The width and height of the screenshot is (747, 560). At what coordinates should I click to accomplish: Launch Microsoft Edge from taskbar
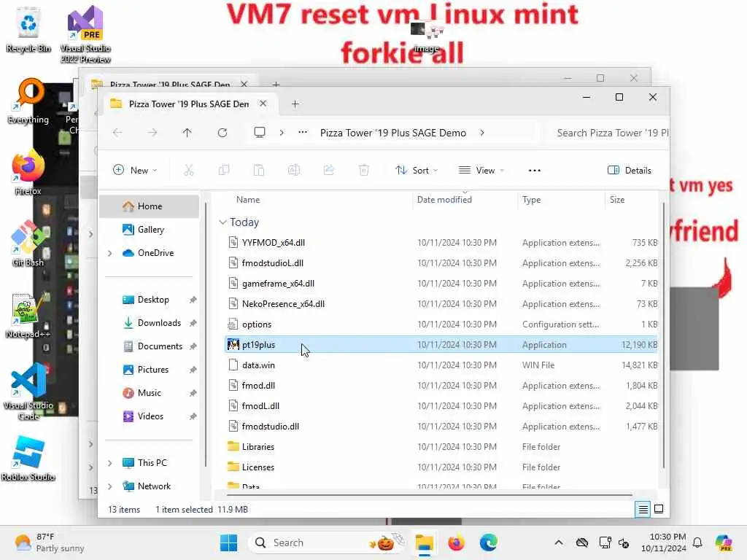[x=488, y=542]
